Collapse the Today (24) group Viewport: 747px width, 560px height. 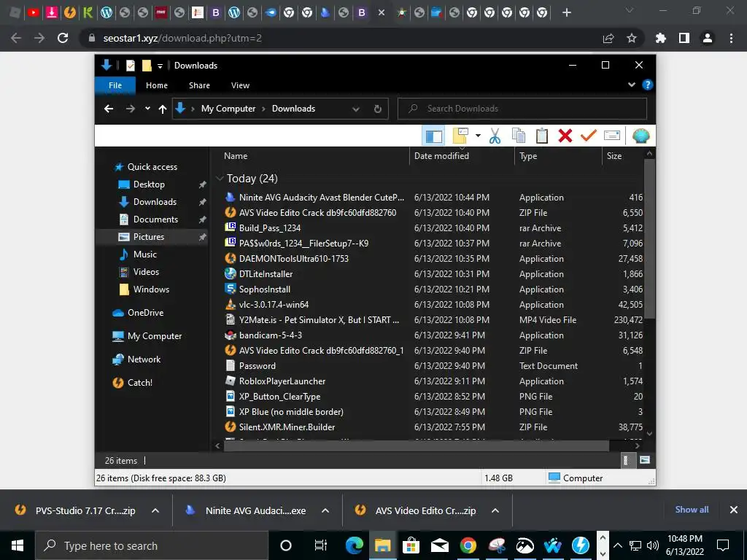(x=220, y=179)
